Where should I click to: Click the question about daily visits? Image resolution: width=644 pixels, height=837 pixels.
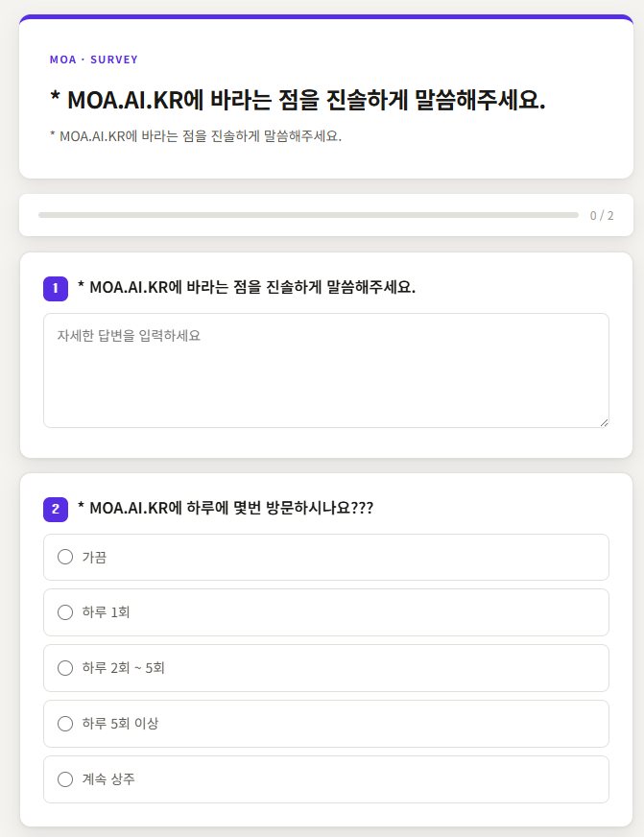226,508
